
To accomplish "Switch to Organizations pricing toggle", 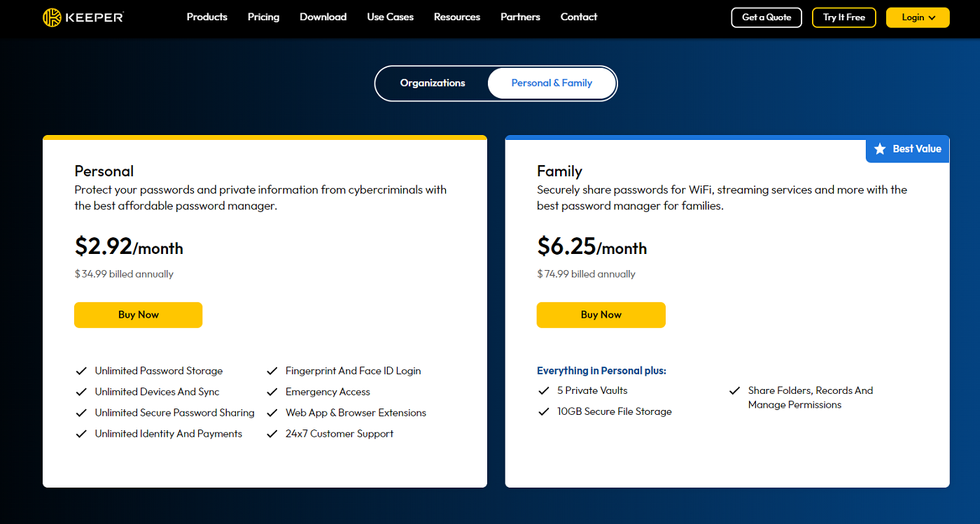I will click(x=433, y=83).
